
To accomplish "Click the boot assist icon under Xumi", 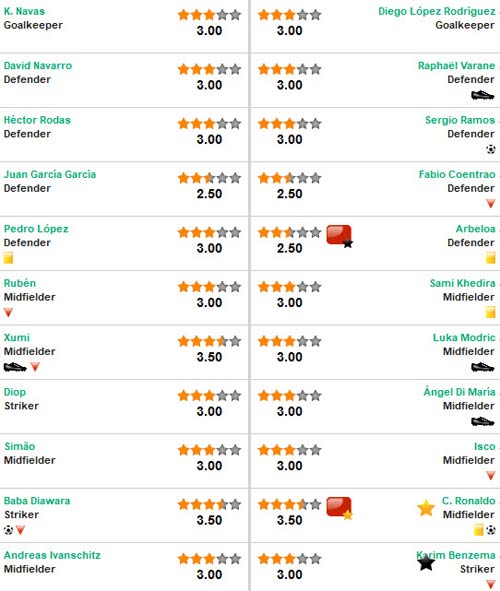I will (15, 367).
